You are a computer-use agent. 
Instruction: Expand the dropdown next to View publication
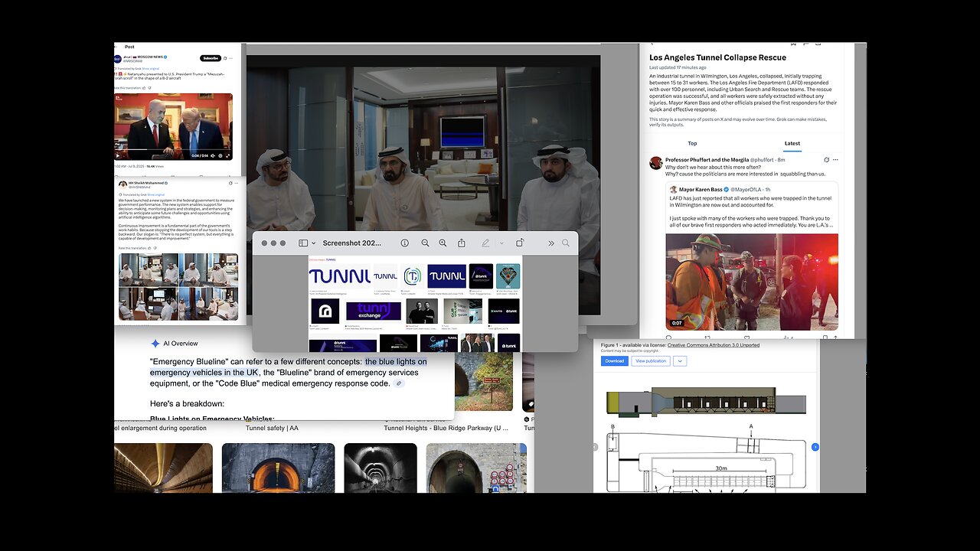coord(679,361)
